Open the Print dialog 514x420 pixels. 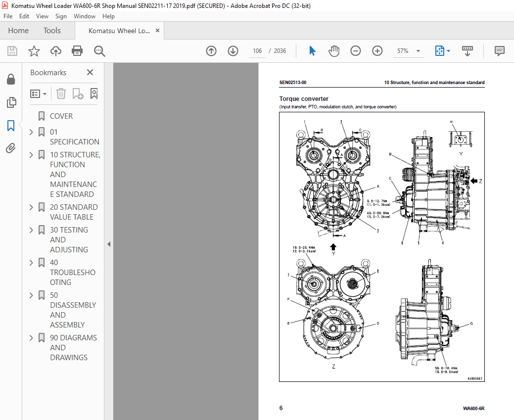(x=78, y=50)
